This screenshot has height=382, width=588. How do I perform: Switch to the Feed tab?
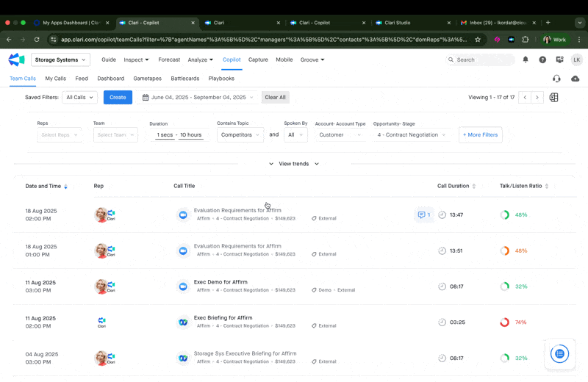pyautogui.click(x=82, y=79)
